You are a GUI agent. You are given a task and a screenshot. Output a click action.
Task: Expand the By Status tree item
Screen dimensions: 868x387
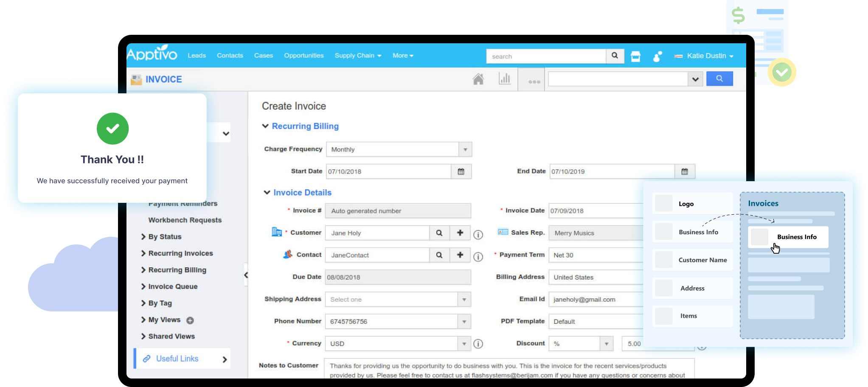pyautogui.click(x=143, y=237)
